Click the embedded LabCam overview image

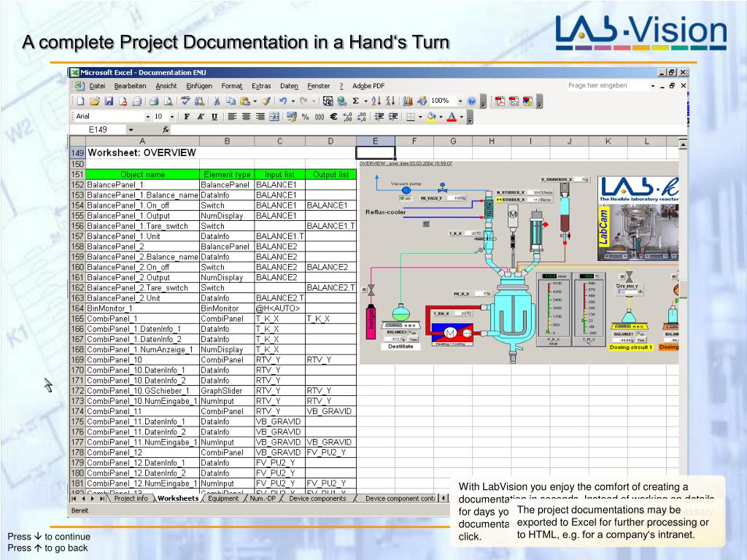point(519,262)
